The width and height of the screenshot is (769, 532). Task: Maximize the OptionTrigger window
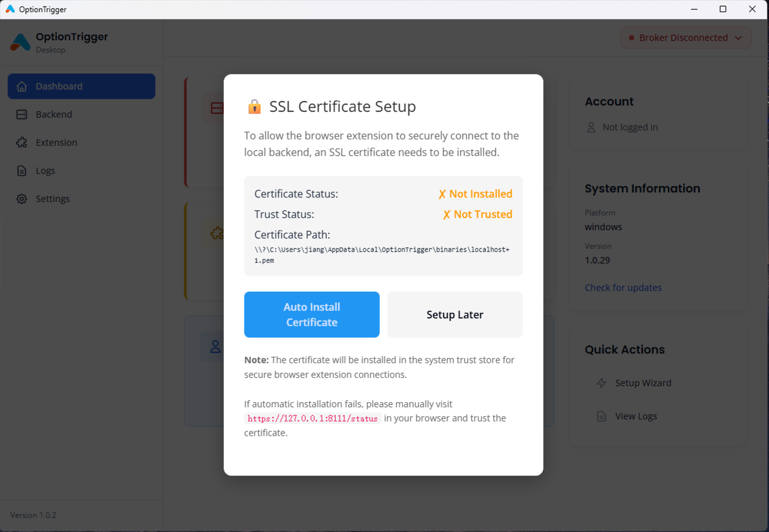click(723, 9)
